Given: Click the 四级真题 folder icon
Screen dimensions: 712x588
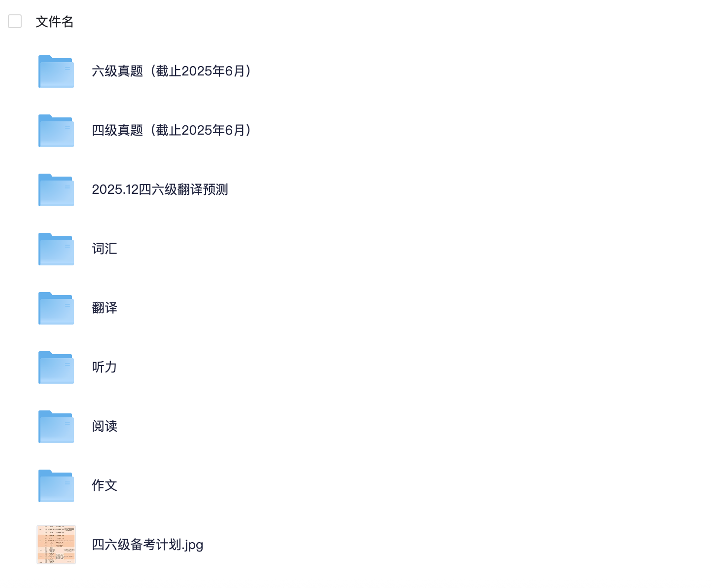Looking at the screenshot, I should pos(56,131).
